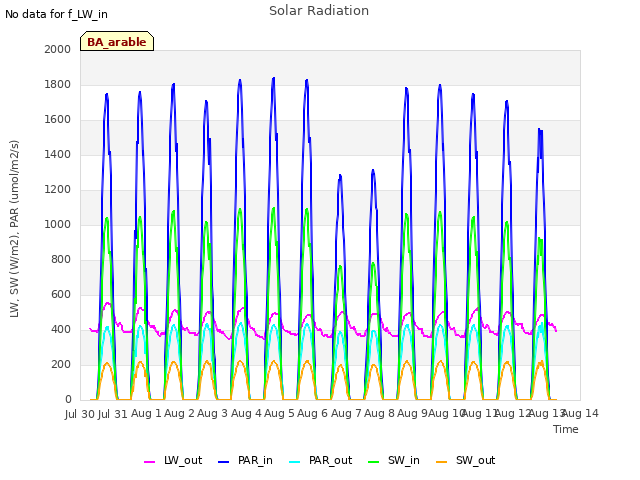The width and height of the screenshot is (640, 480).
Task: Click the 2000 y-axis tick label
Action: tap(58, 49)
